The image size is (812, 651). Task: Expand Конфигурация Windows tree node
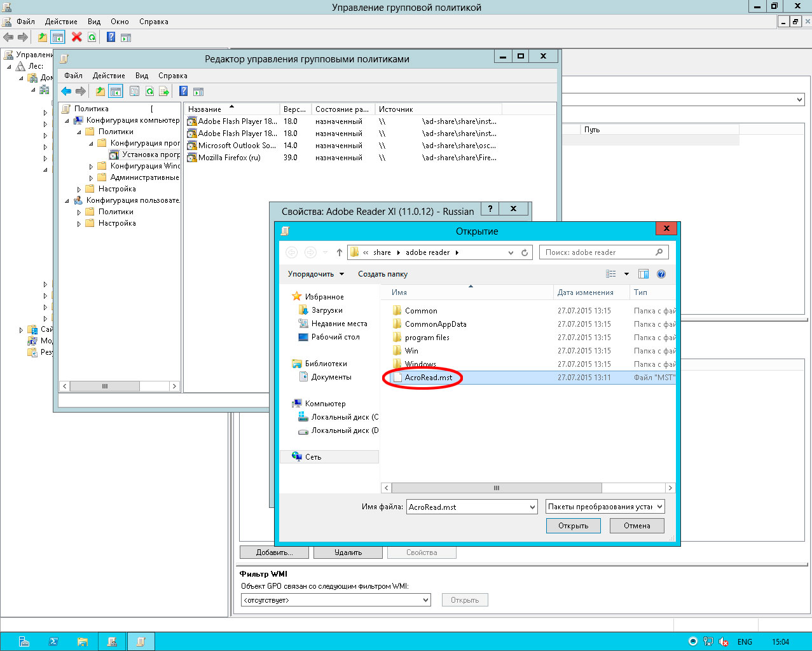(91, 166)
